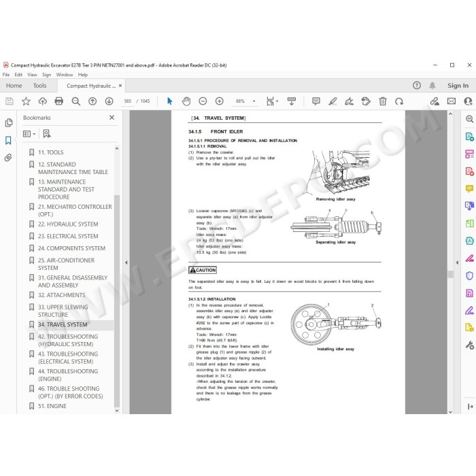Zoom out with minus icon
Screen dimensions: 476x476
click(203, 101)
